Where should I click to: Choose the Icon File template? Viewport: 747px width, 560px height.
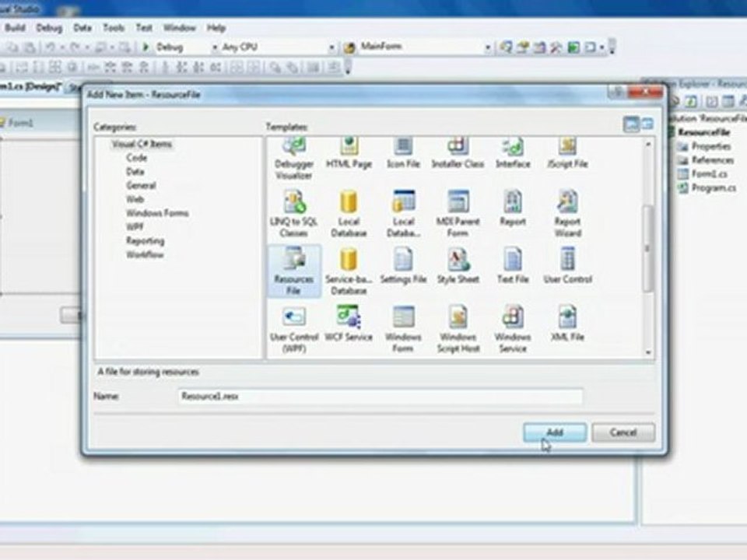click(x=403, y=154)
